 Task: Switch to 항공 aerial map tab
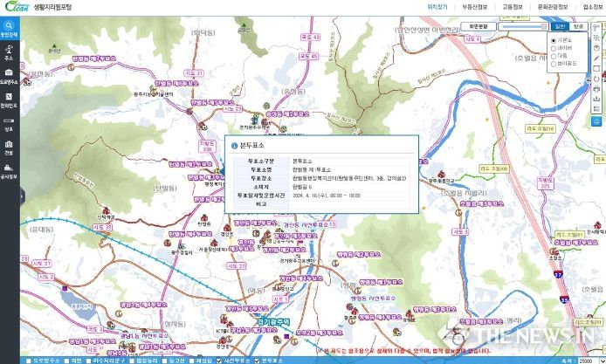pyautogui.click(x=578, y=26)
